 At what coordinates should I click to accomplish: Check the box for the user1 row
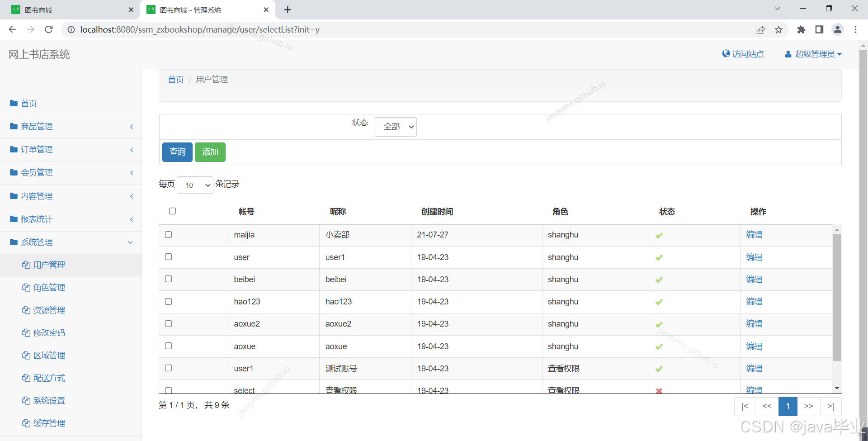click(168, 368)
